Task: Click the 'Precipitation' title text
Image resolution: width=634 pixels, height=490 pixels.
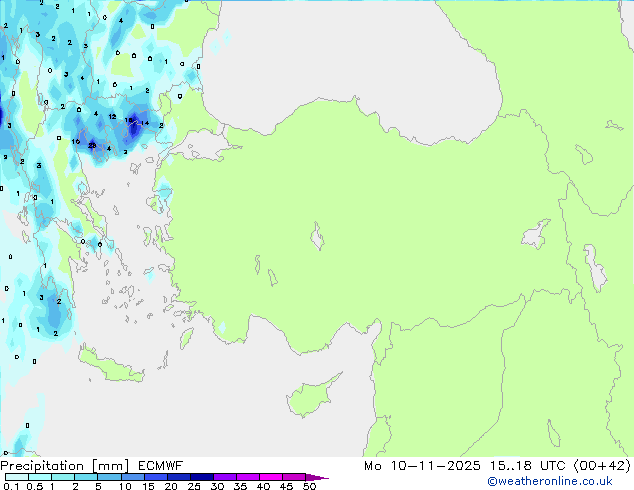Action: point(42,466)
